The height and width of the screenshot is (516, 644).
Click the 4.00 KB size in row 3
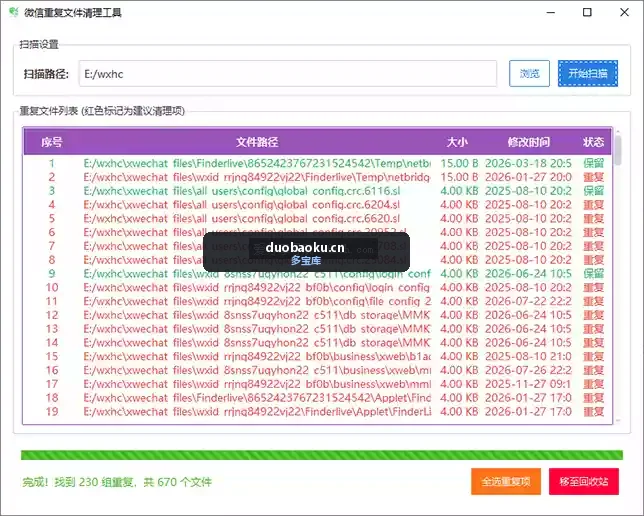(x=459, y=191)
